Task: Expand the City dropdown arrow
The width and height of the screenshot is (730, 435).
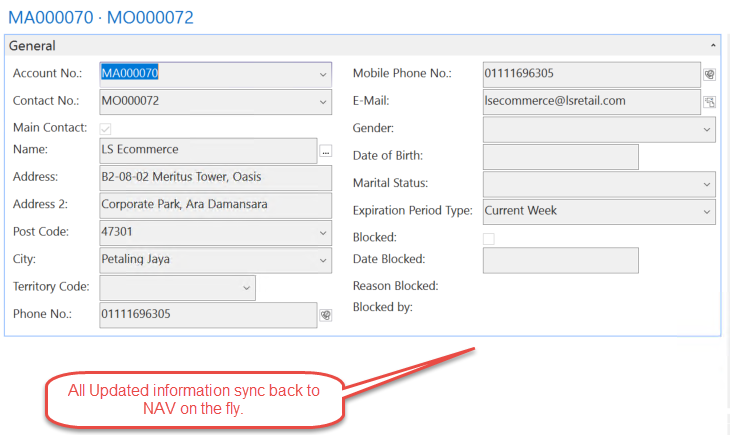Action: click(323, 260)
